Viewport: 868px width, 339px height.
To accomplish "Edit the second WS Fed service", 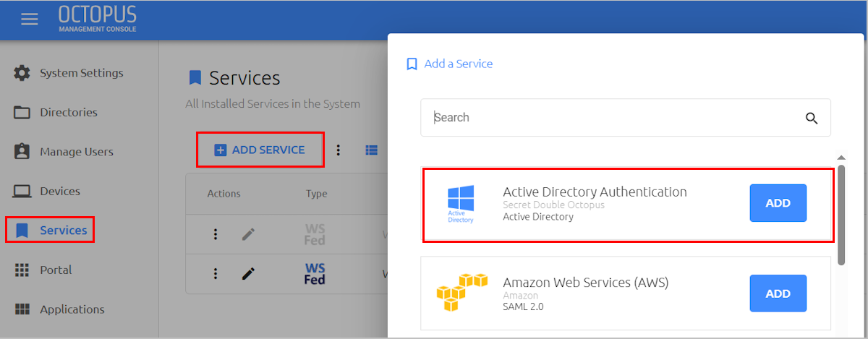I will [x=248, y=273].
